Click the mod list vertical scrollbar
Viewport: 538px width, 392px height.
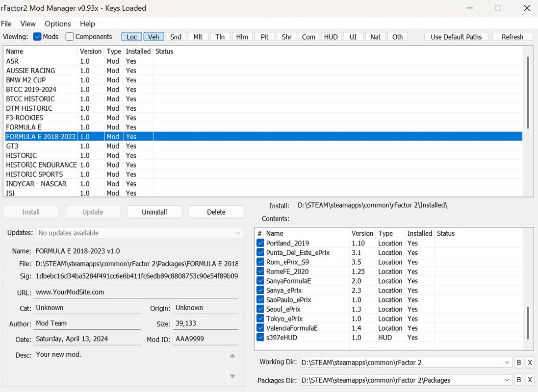click(x=528, y=93)
